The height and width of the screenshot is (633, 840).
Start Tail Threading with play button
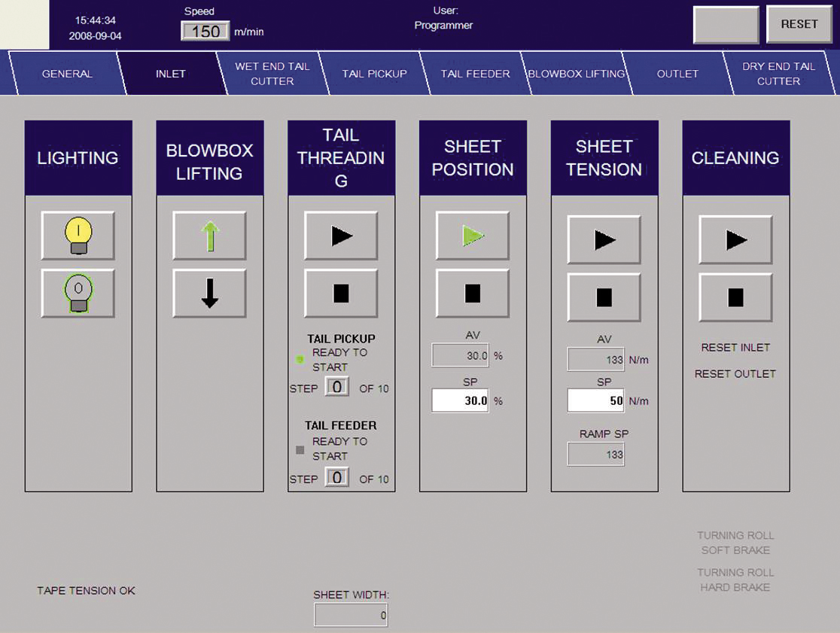341,236
